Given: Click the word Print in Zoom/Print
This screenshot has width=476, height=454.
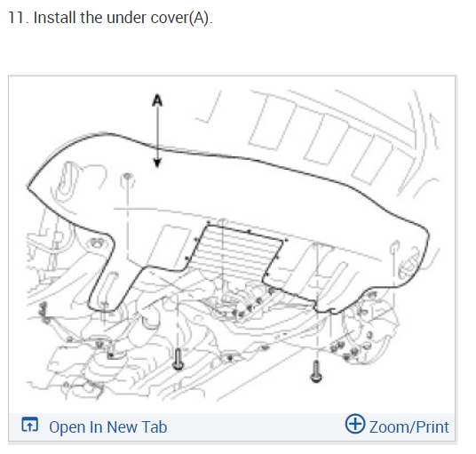Looking at the screenshot, I should [432, 427].
